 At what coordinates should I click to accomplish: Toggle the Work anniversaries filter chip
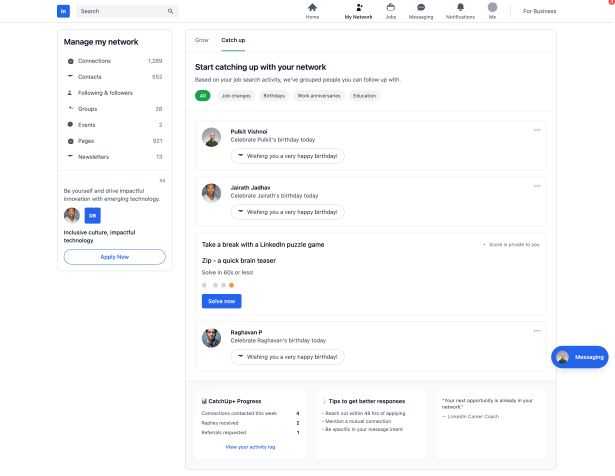[319, 96]
